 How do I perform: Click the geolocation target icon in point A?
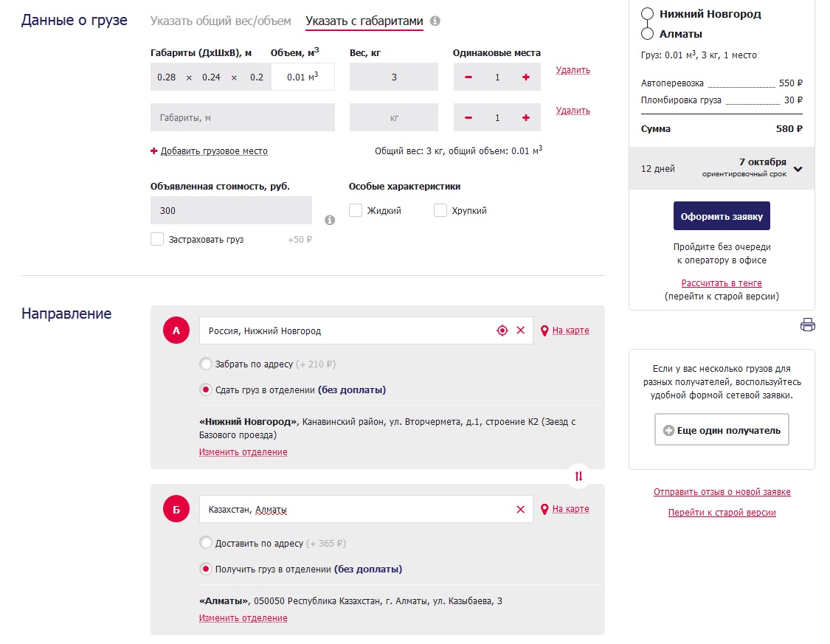[x=502, y=330]
